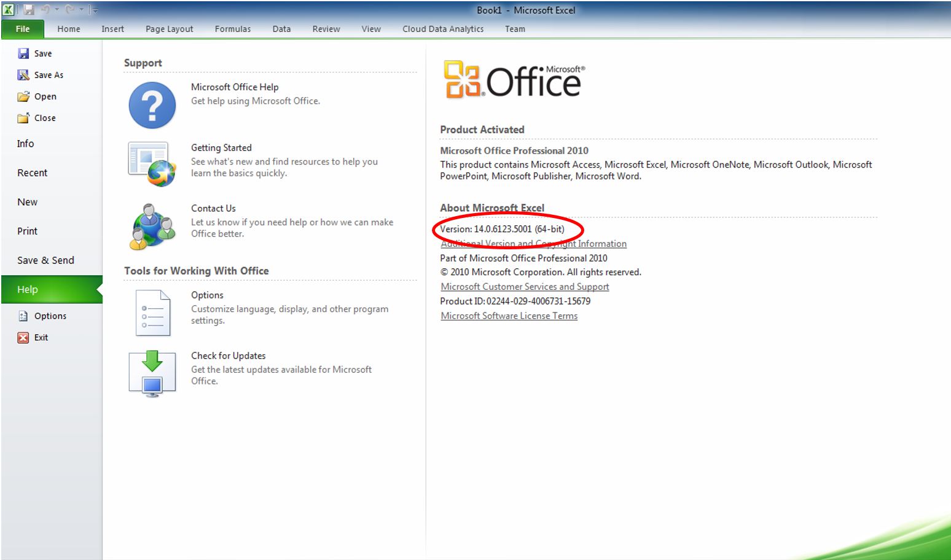Expand the Customize Quick Access Toolbar dropdown
Viewport: 951px width, 560px height.
[x=95, y=10]
